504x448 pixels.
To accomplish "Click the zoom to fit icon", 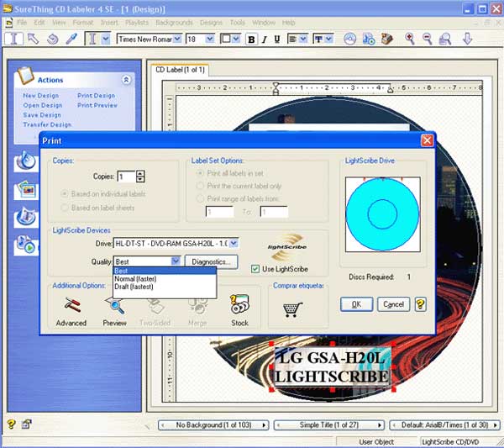I will (x=445, y=39).
